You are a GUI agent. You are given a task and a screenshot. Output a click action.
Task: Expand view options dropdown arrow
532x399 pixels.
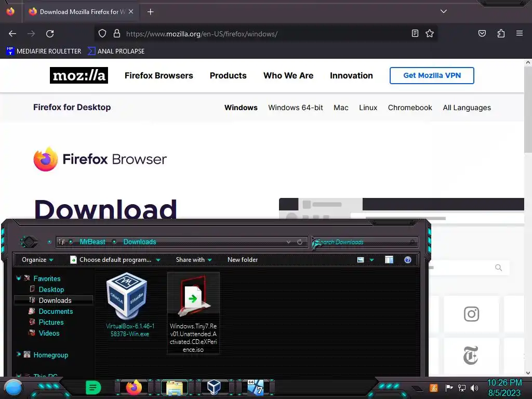click(371, 260)
